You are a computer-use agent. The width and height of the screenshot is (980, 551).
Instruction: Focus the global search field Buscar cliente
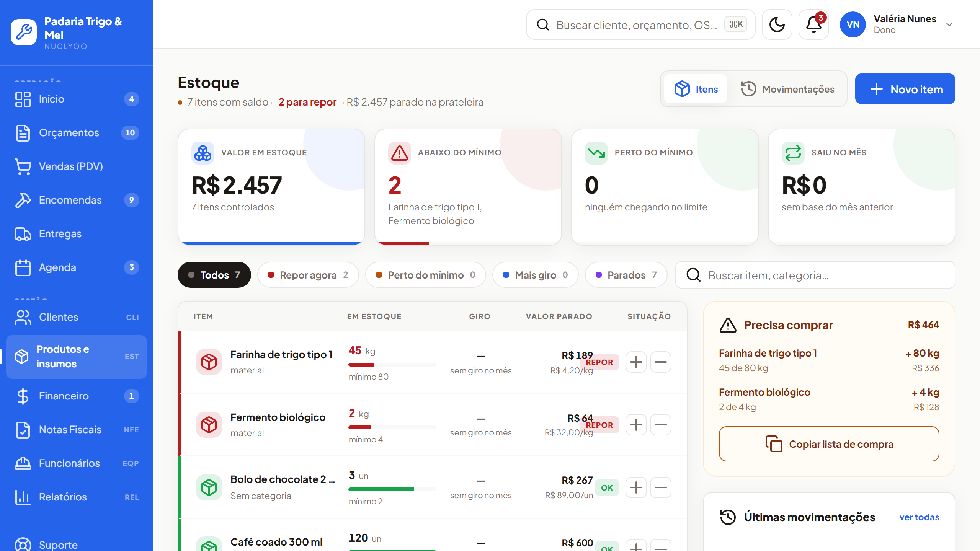coord(640,24)
